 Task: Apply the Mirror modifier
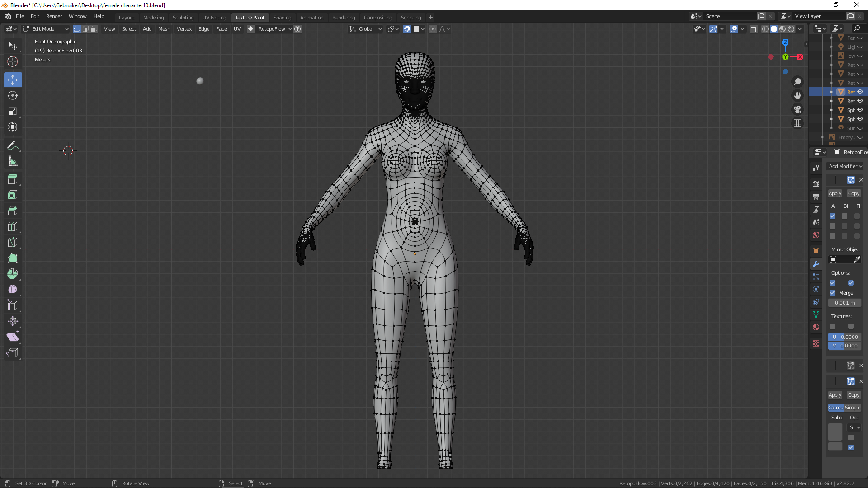coord(835,193)
